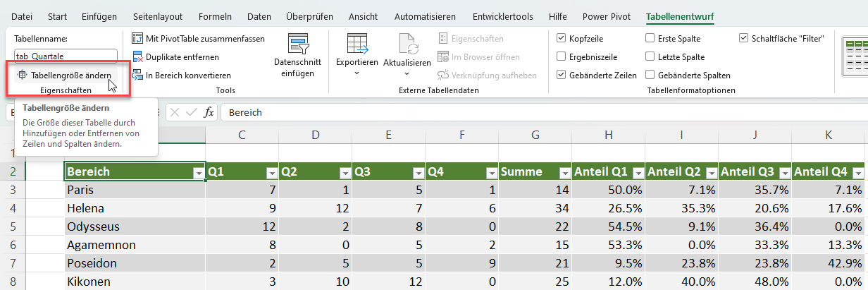Toggle the Ergebniszeile checkbox
Viewport: 868px width, 290px height.
(x=562, y=57)
